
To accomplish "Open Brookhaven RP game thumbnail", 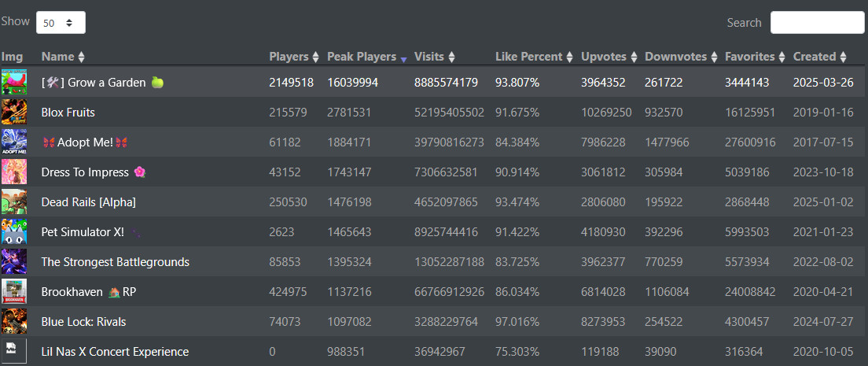I will [x=14, y=292].
